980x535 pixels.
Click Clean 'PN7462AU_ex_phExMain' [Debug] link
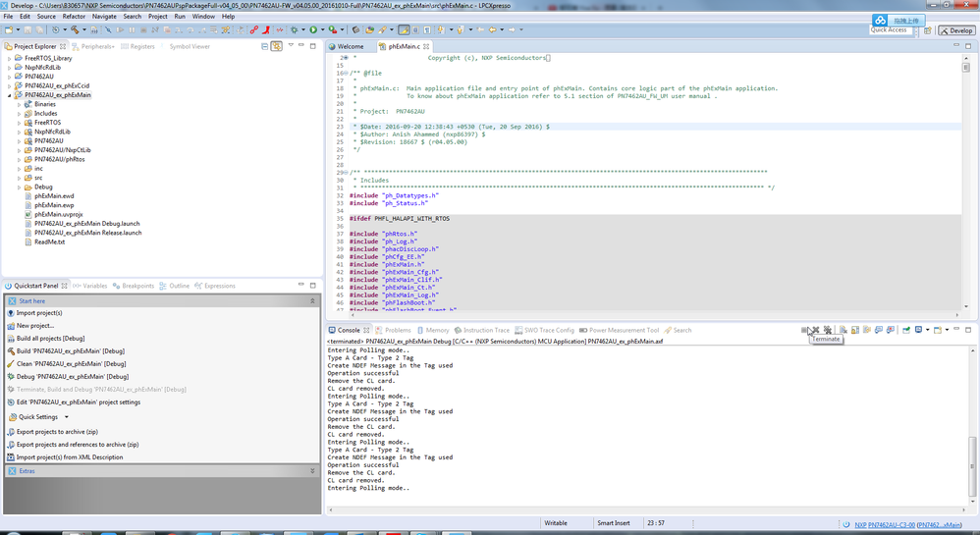[x=72, y=364]
